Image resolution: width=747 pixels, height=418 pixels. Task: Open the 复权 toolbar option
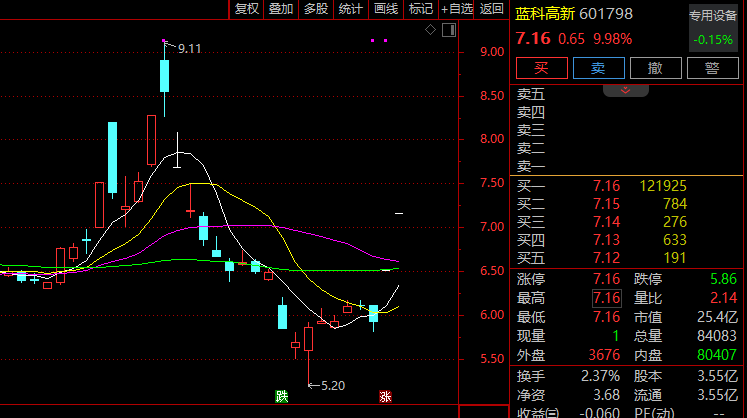pos(247,9)
